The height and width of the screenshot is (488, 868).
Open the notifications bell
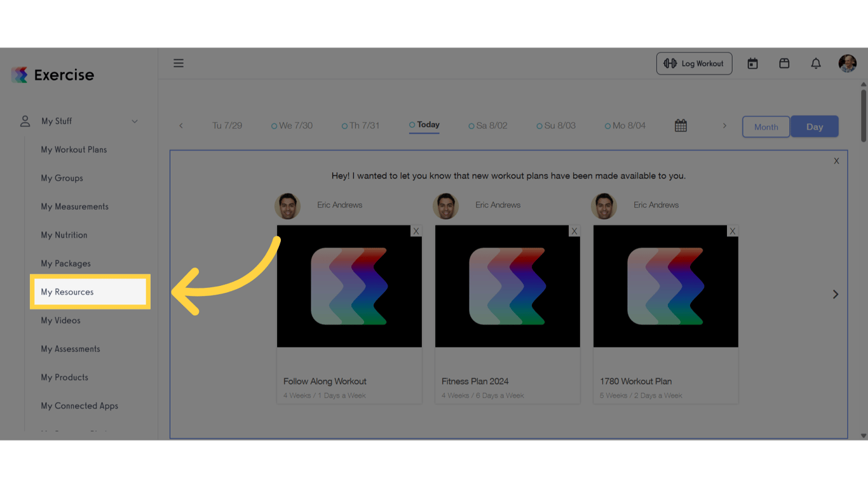point(816,64)
